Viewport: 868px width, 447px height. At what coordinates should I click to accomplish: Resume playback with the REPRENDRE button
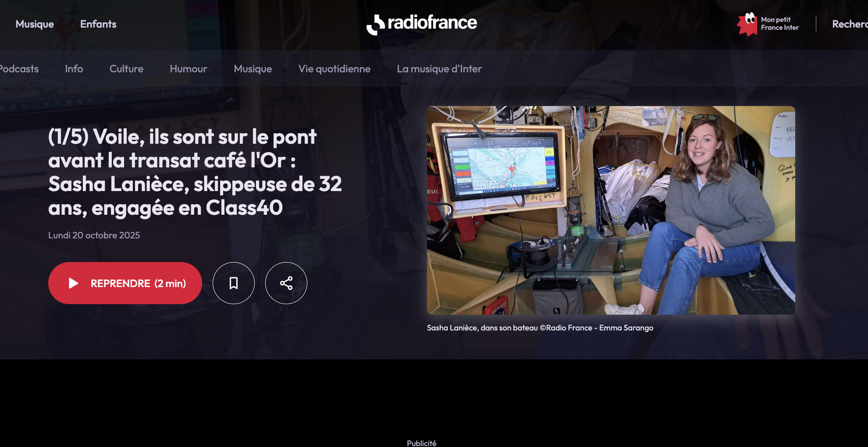click(x=125, y=283)
